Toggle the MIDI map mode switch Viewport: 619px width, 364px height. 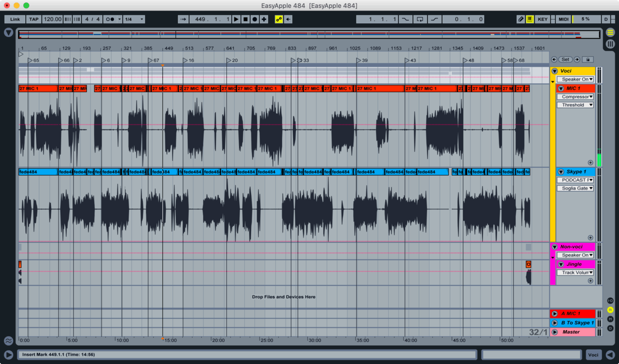[563, 19]
